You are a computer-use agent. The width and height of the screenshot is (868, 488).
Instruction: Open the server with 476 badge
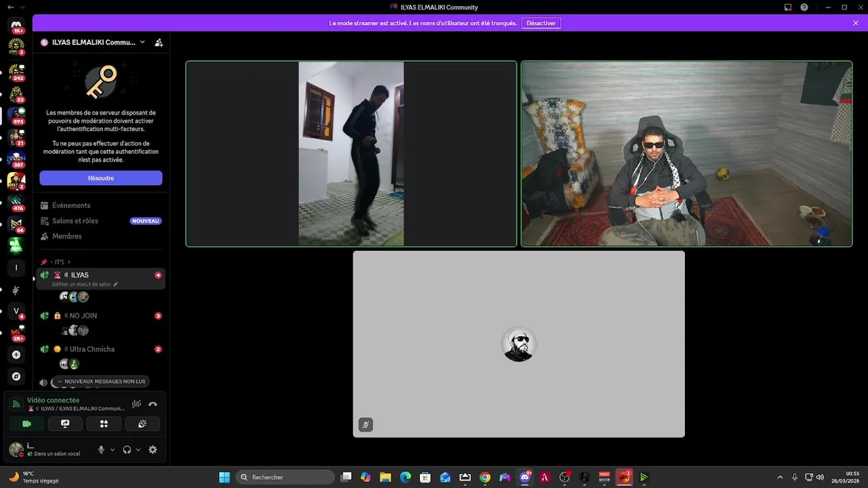[x=16, y=203]
